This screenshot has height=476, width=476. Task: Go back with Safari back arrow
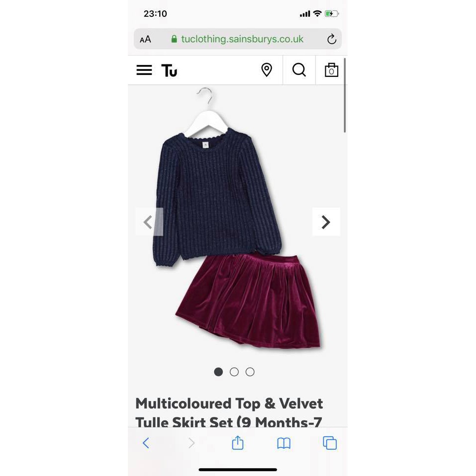click(146, 443)
